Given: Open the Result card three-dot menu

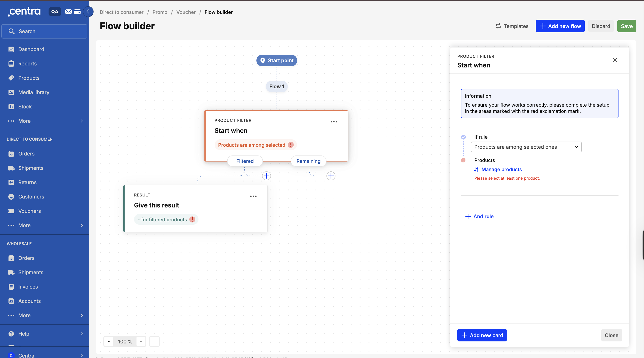Looking at the screenshot, I should point(253,196).
